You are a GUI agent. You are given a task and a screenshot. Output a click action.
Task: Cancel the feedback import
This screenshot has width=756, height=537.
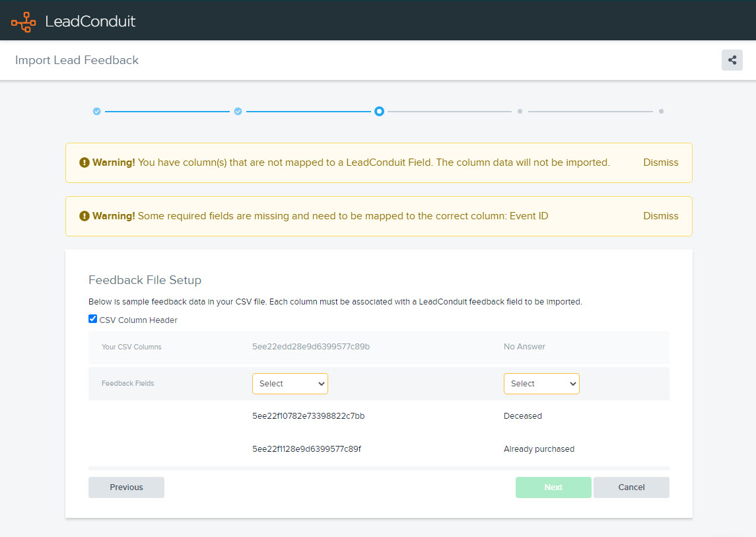631,487
